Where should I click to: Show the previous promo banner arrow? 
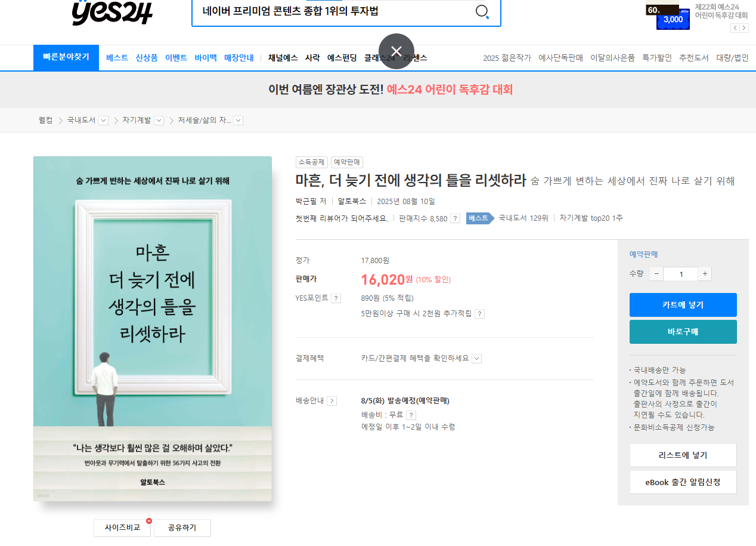point(735,27)
